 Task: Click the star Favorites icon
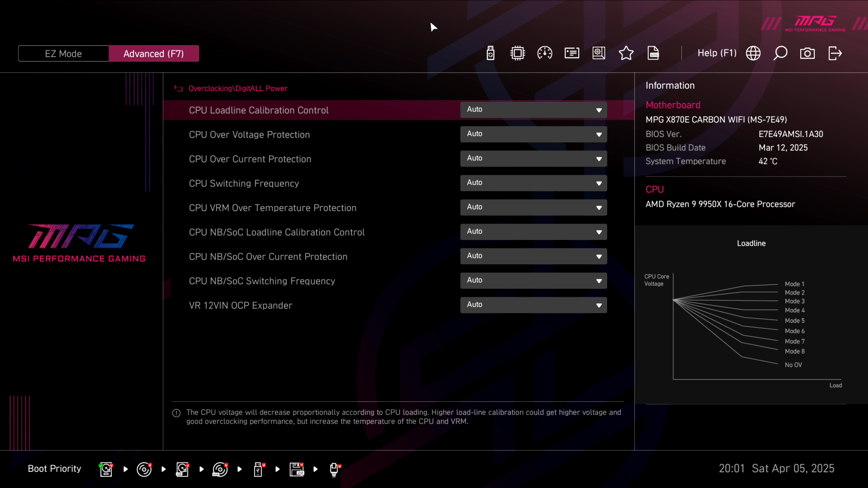point(626,53)
